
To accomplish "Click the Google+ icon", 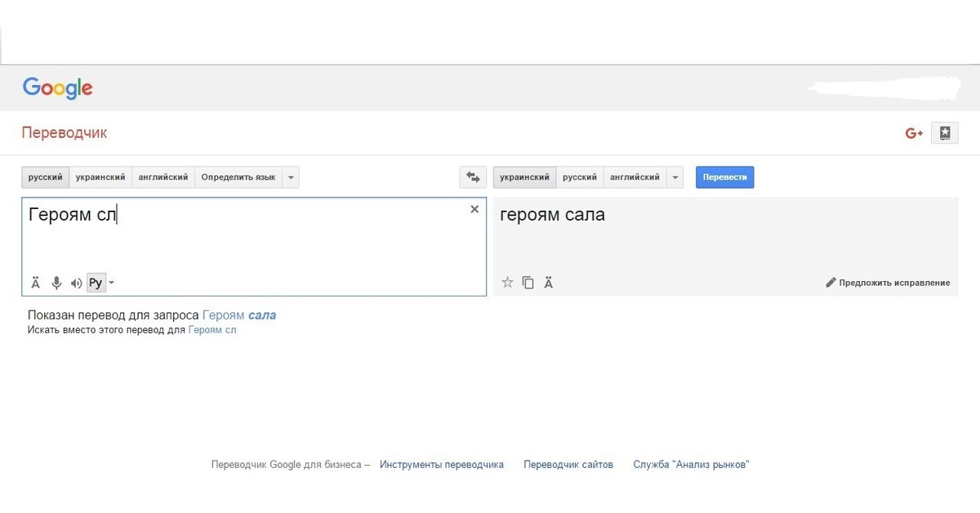I will point(914,133).
